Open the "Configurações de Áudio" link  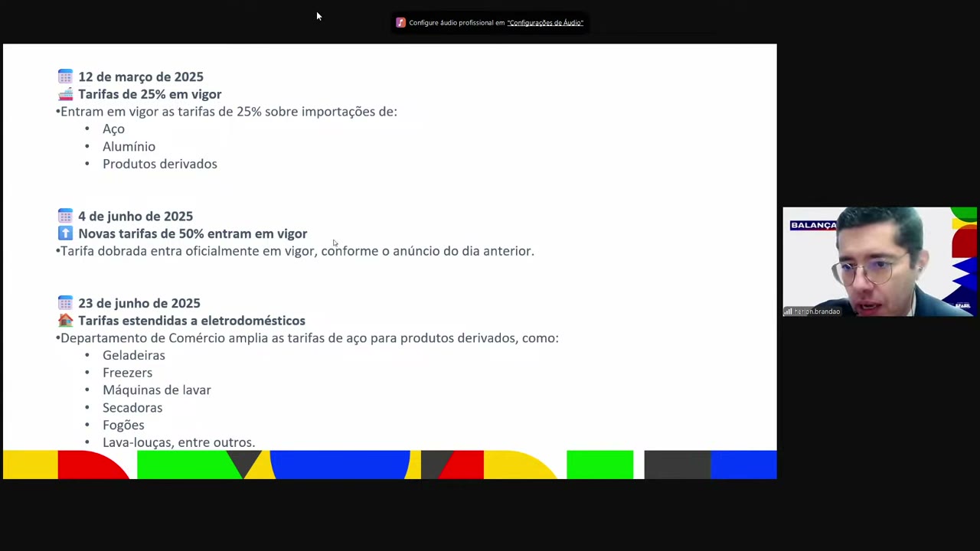545,23
